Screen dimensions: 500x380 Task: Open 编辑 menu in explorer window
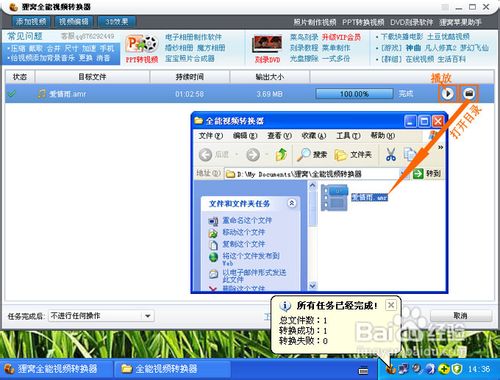[x=245, y=136]
